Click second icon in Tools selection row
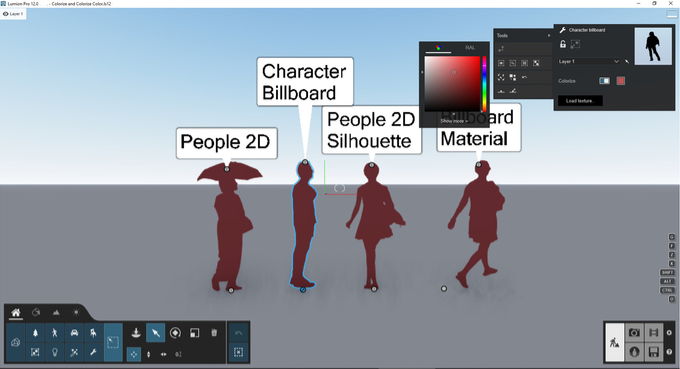 [513, 63]
